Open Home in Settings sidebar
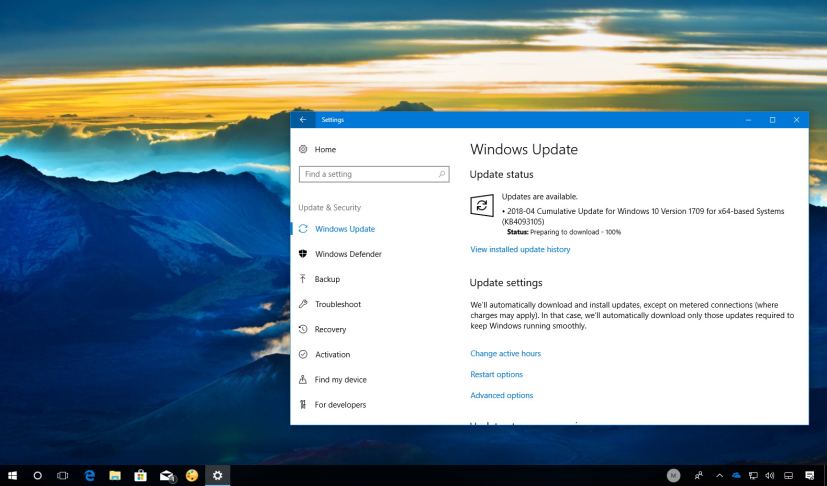The height and width of the screenshot is (486, 827). pos(325,149)
